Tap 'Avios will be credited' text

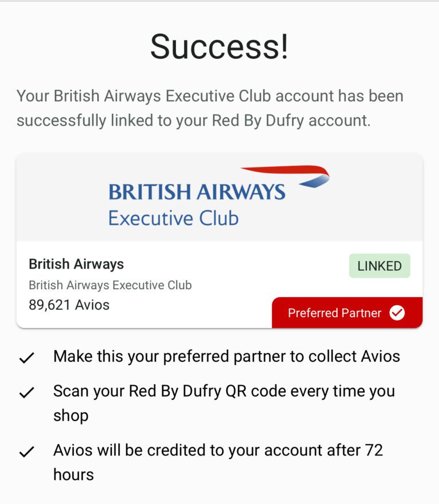[x=218, y=450]
